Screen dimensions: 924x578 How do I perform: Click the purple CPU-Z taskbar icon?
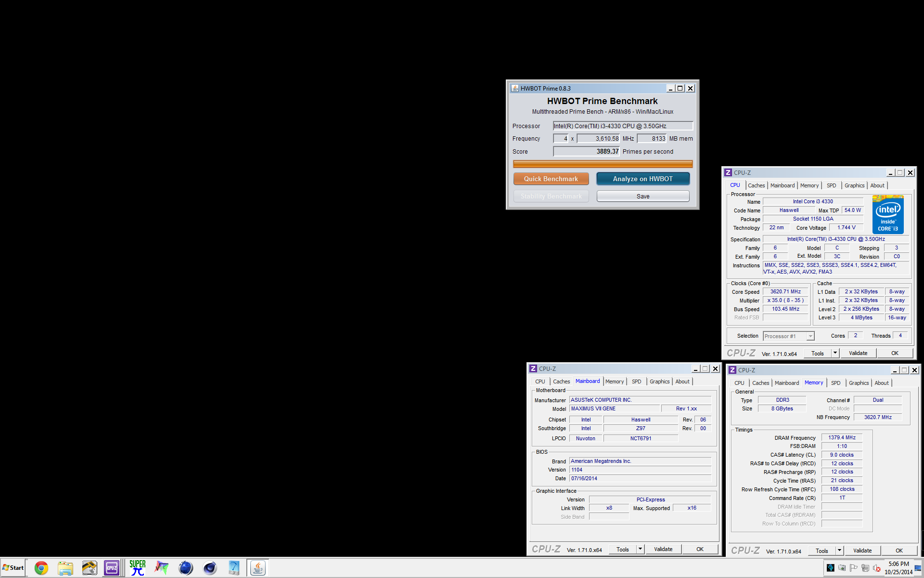pyautogui.click(x=112, y=568)
